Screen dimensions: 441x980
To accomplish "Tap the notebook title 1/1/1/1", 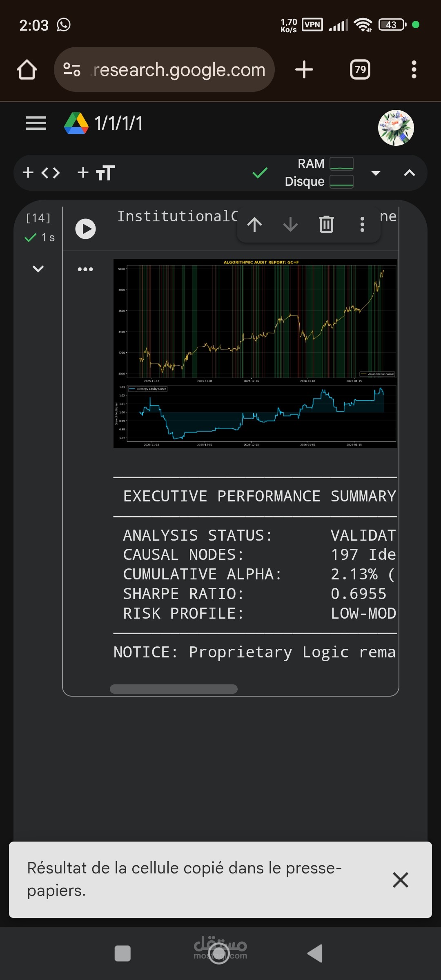I will (118, 123).
